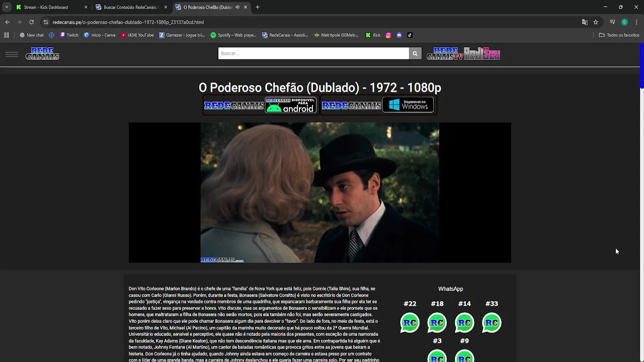Open the media controls icon
644x362 pixels.
coord(612,22)
